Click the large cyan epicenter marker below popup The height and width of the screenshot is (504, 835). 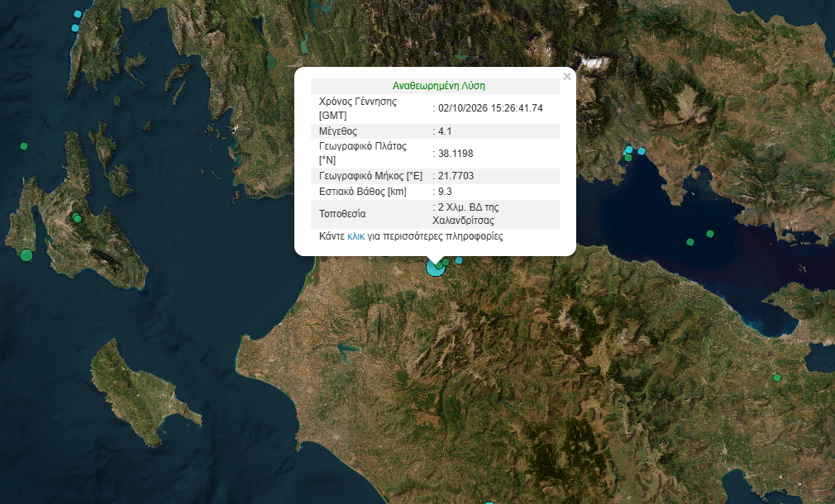coord(435,268)
